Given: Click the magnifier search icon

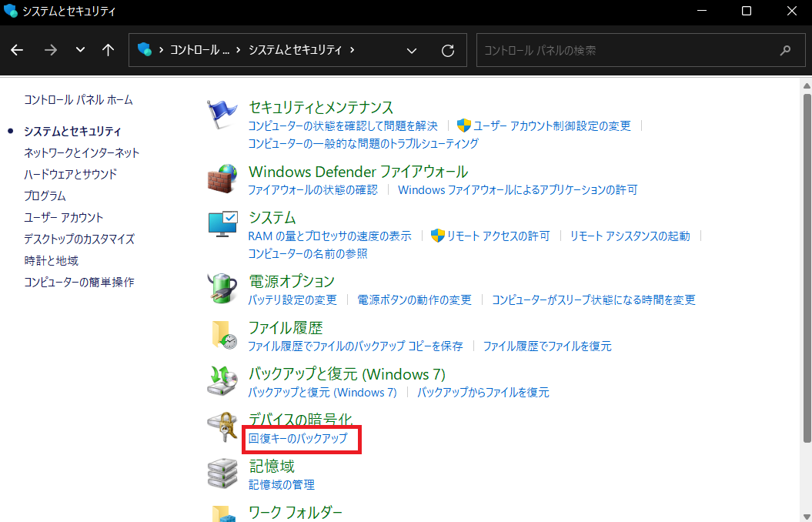Looking at the screenshot, I should coord(786,50).
